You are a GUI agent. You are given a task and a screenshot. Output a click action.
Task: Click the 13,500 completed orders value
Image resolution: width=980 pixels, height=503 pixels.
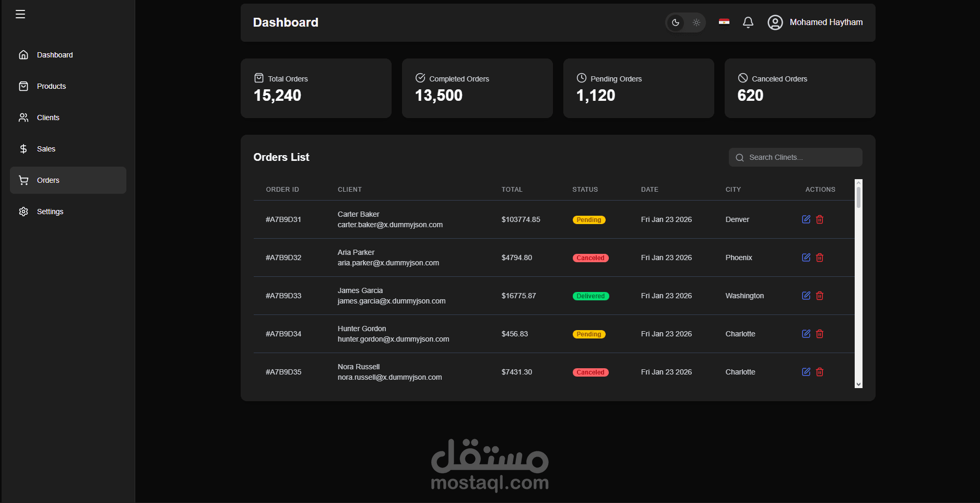(439, 96)
